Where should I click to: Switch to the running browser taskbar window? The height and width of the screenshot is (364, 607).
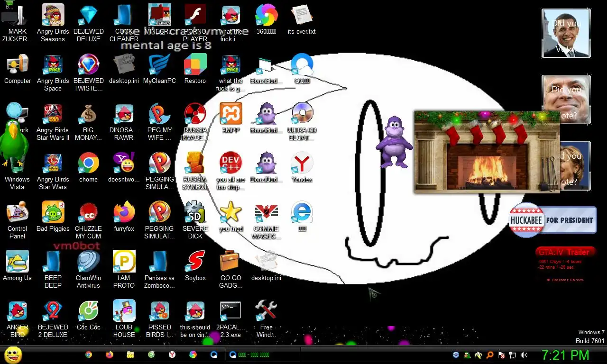[x=263, y=355]
